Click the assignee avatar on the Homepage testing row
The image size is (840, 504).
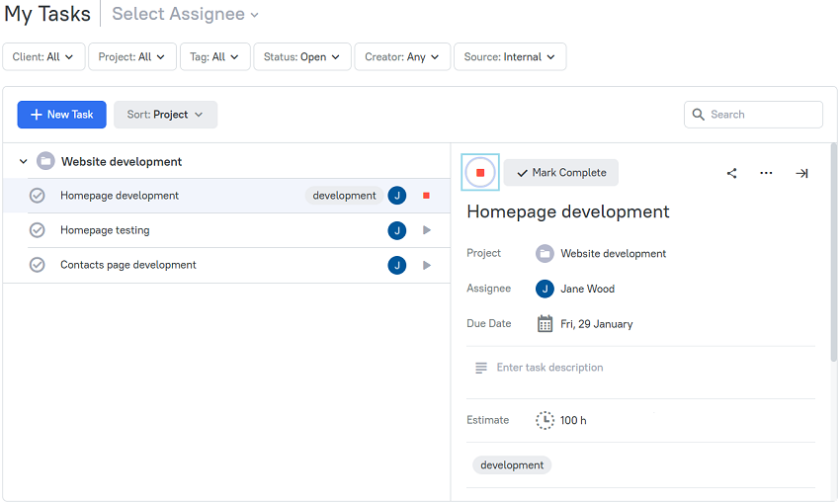(397, 230)
